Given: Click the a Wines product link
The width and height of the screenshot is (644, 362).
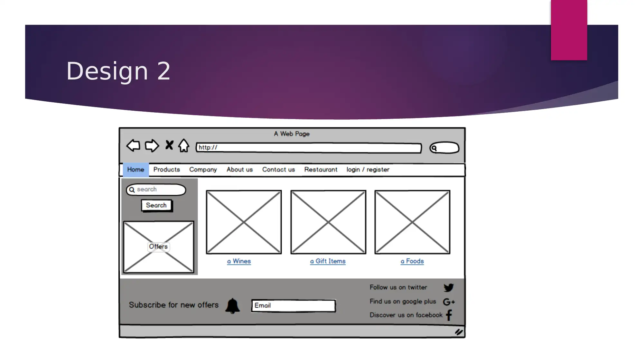Looking at the screenshot, I should (239, 261).
